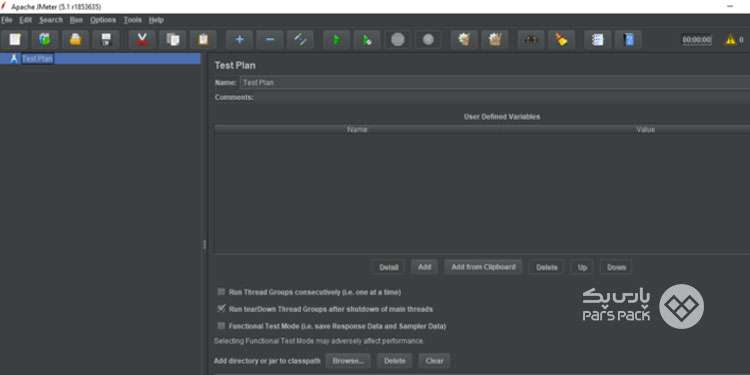Click the Comments input field
The height and width of the screenshot is (375, 750).
[502, 98]
